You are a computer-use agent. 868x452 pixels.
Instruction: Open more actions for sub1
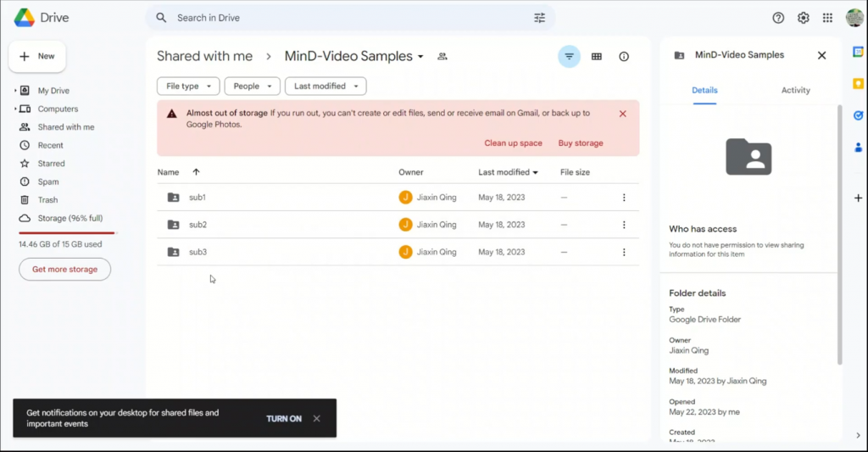(x=624, y=198)
